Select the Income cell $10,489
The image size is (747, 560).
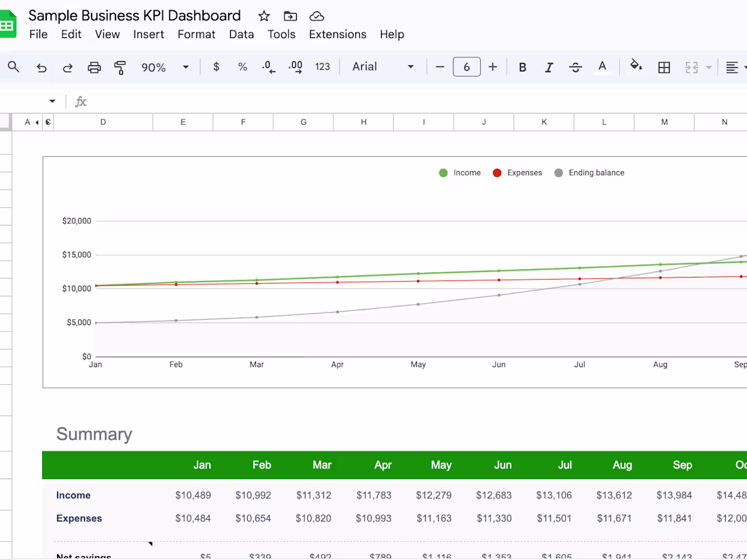coord(193,496)
